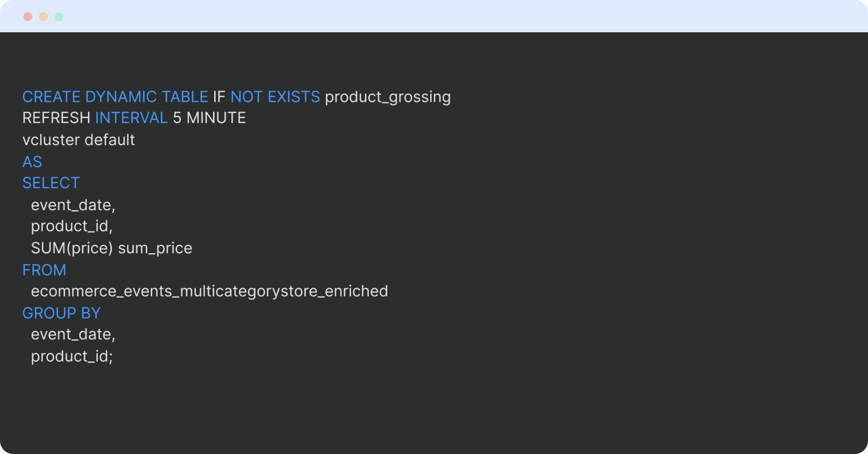868x454 pixels.
Task: Click the yellow minimize dot
Action: click(43, 17)
